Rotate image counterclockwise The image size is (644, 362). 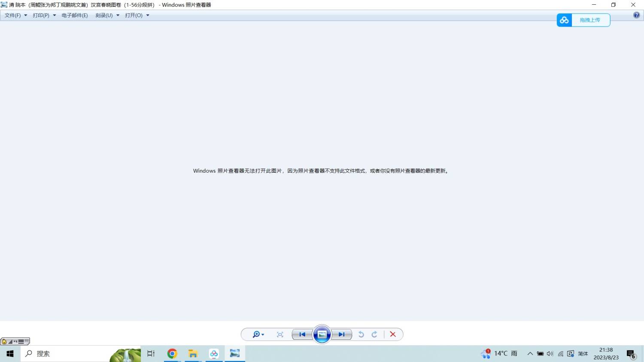click(361, 335)
